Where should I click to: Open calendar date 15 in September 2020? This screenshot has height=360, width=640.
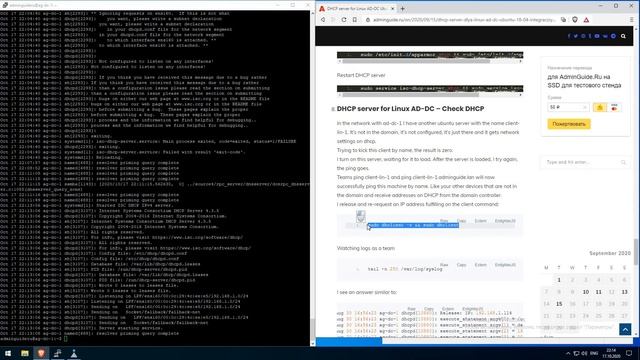(x=559, y=304)
